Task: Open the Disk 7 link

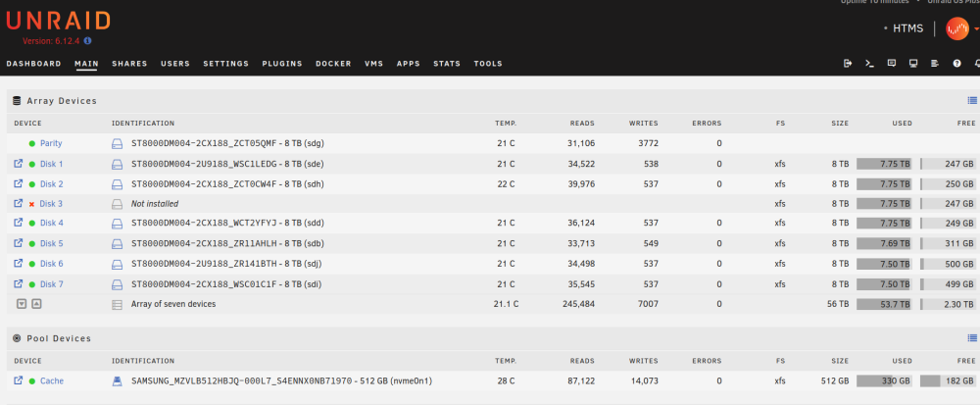Action: tap(51, 284)
